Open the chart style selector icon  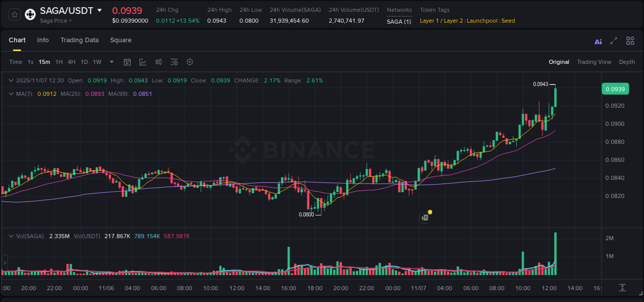point(143,62)
